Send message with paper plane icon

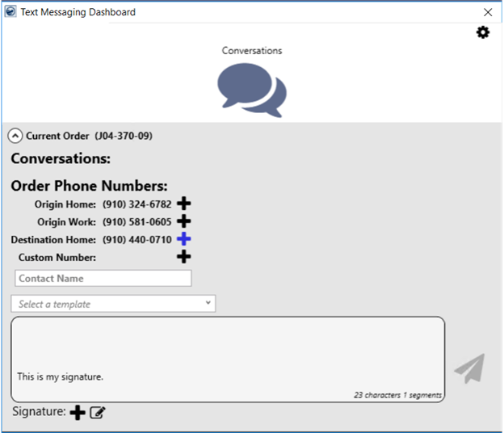coord(468,368)
